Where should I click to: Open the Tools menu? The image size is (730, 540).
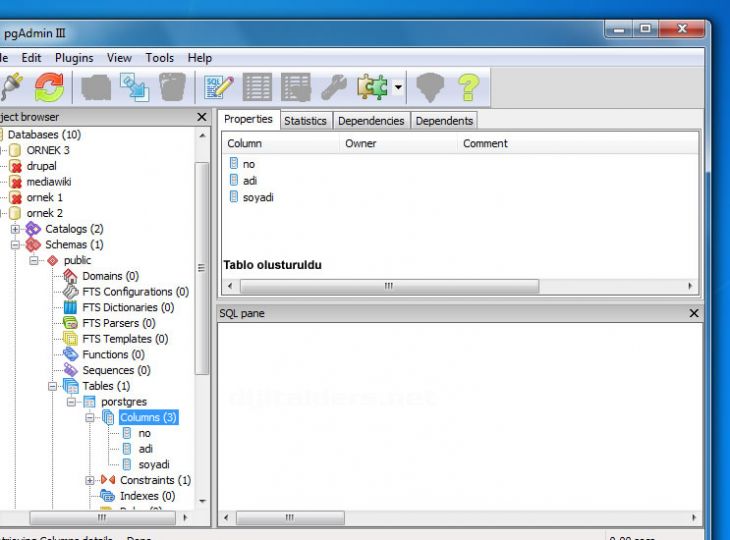pos(160,58)
